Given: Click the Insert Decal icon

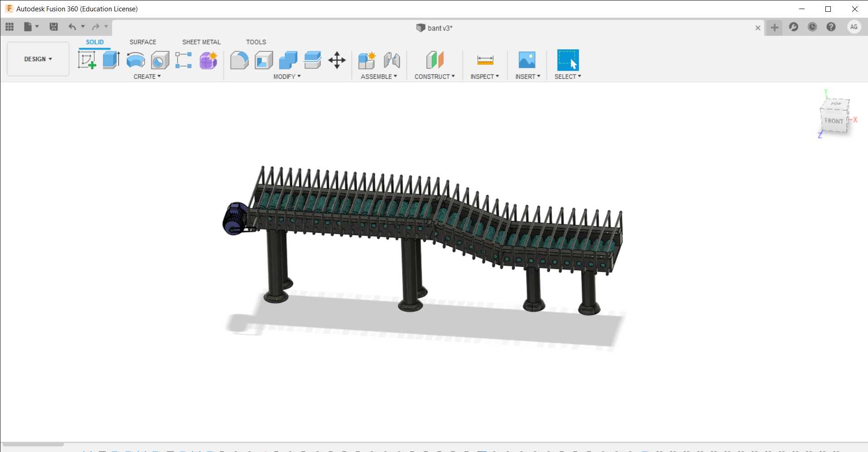Looking at the screenshot, I should tap(527, 60).
